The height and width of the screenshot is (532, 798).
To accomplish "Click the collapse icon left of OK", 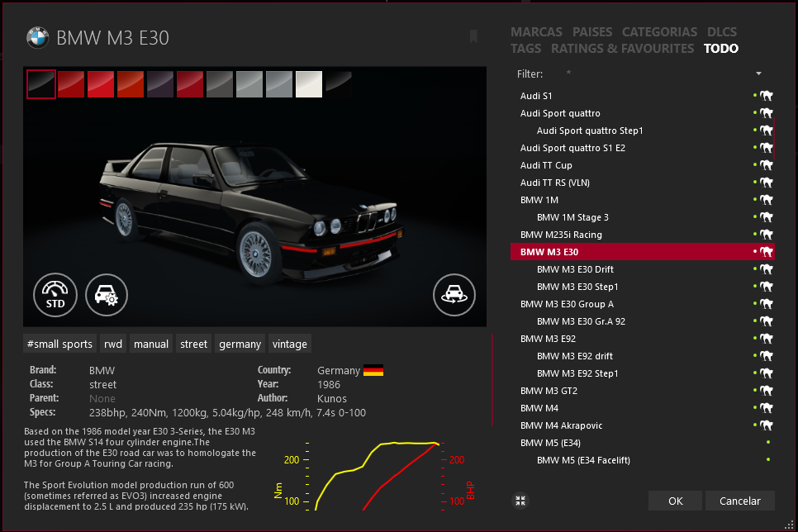I will tap(520, 501).
